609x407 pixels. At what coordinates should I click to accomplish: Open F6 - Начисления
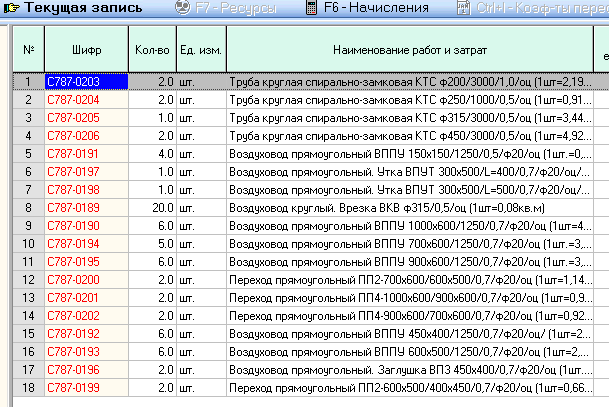coord(367,7)
